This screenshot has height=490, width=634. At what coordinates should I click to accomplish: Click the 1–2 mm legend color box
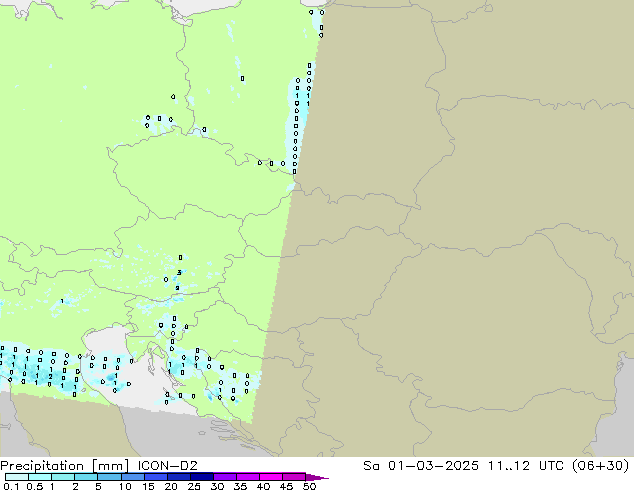click(63, 477)
